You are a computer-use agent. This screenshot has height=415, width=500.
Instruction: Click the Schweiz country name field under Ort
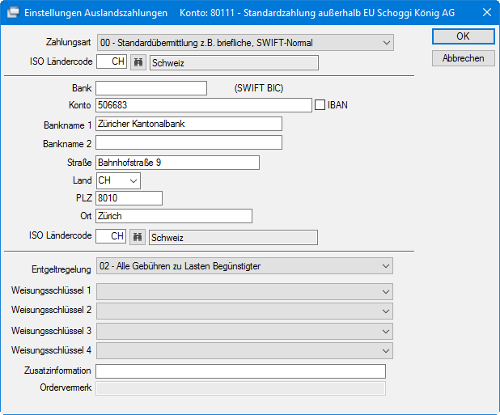[x=233, y=238]
